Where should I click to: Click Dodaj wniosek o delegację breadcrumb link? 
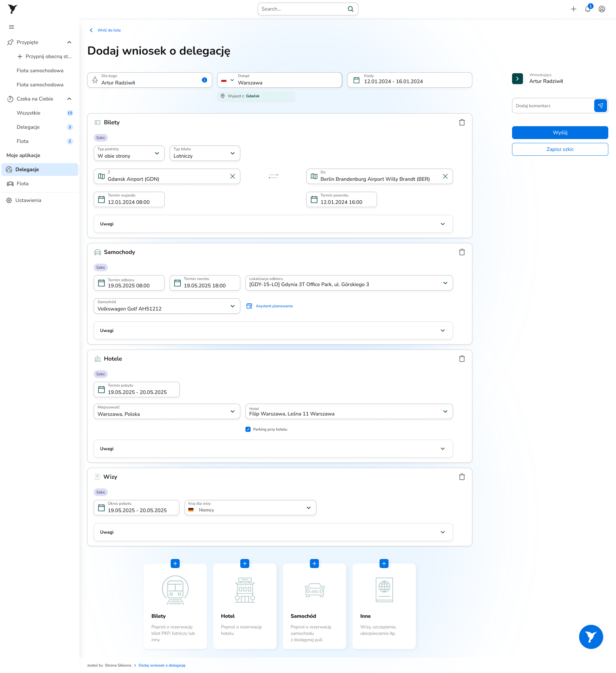click(162, 665)
